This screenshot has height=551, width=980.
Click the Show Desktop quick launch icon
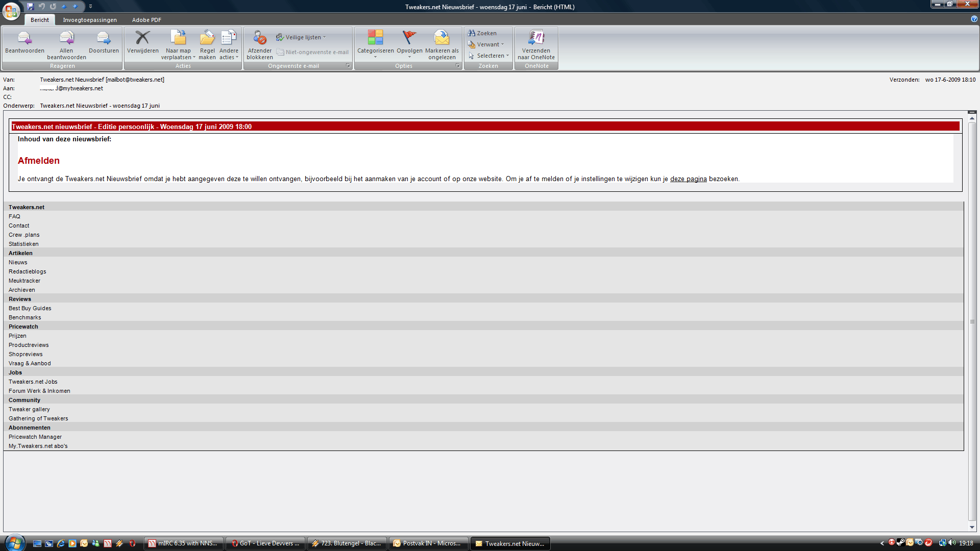(x=37, y=543)
